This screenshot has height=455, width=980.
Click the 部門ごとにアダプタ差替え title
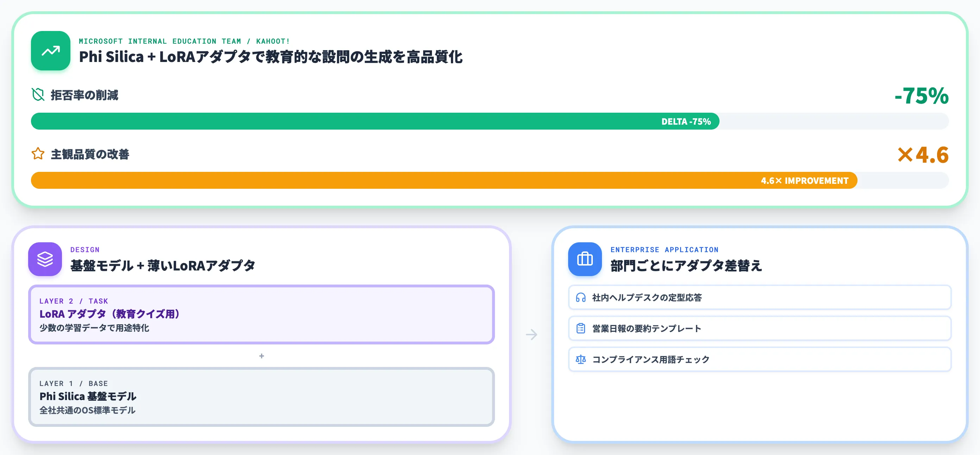pos(686,266)
